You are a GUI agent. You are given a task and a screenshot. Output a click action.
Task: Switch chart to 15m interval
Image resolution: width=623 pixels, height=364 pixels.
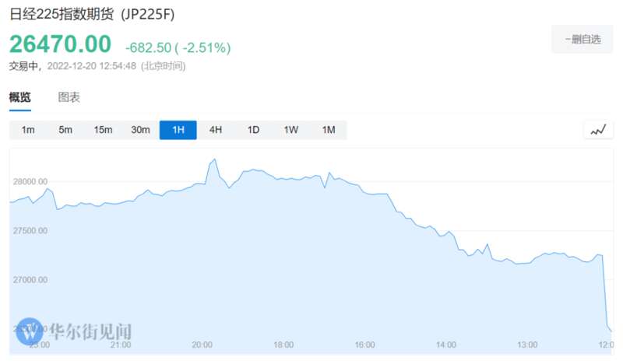(x=103, y=130)
